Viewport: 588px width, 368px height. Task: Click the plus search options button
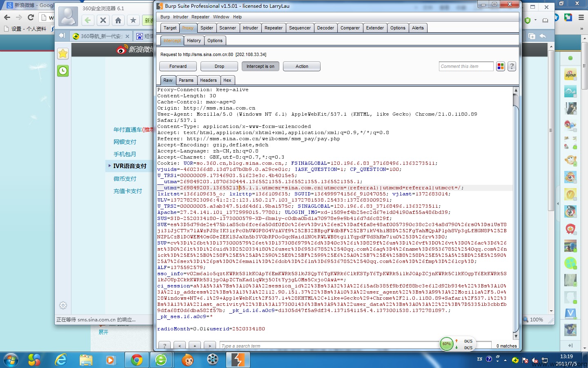pyautogui.click(x=195, y=346)
